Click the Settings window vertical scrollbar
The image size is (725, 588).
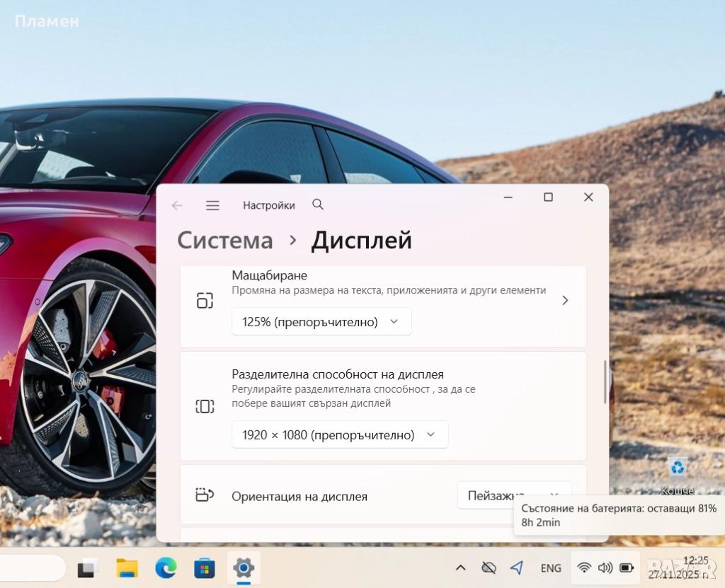click(605, 382)
